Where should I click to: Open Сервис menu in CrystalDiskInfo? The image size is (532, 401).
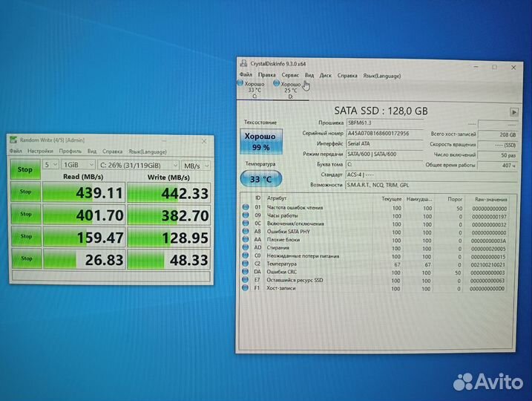pyautogui.click(x=290, y=75)
